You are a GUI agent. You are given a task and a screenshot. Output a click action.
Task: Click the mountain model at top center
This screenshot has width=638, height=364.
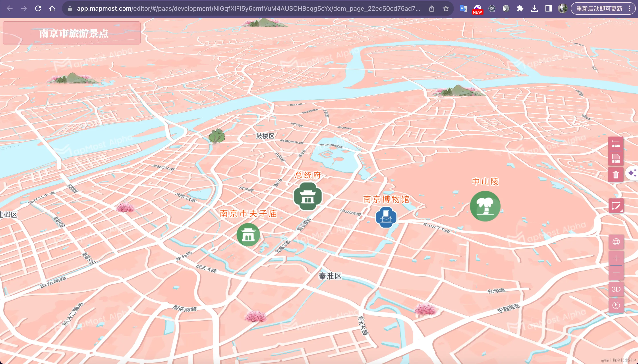tap(264, 23)
